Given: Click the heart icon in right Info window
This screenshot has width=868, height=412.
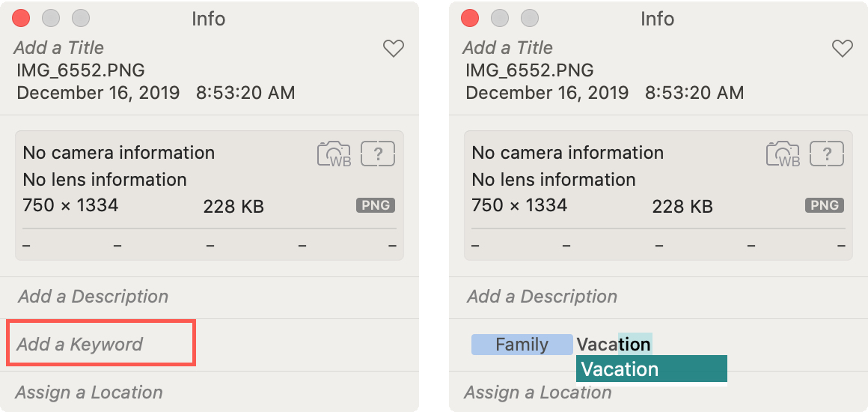Looking at the screenshot, I should click(843, 49).
